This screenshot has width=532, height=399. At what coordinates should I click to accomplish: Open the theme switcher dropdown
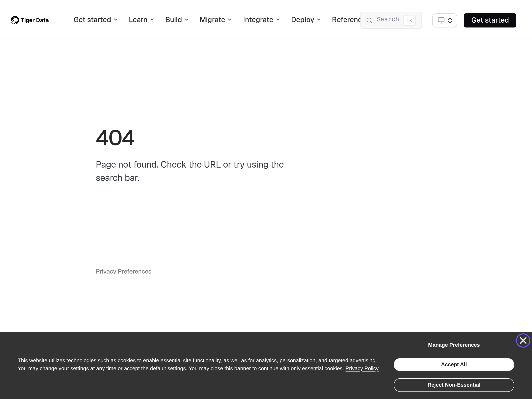pos(450,20)
